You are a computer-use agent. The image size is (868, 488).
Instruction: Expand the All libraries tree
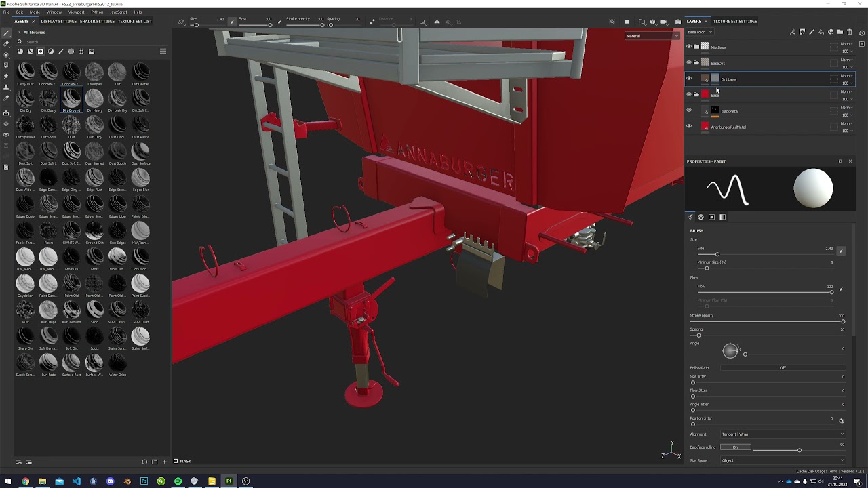point(18,32)
